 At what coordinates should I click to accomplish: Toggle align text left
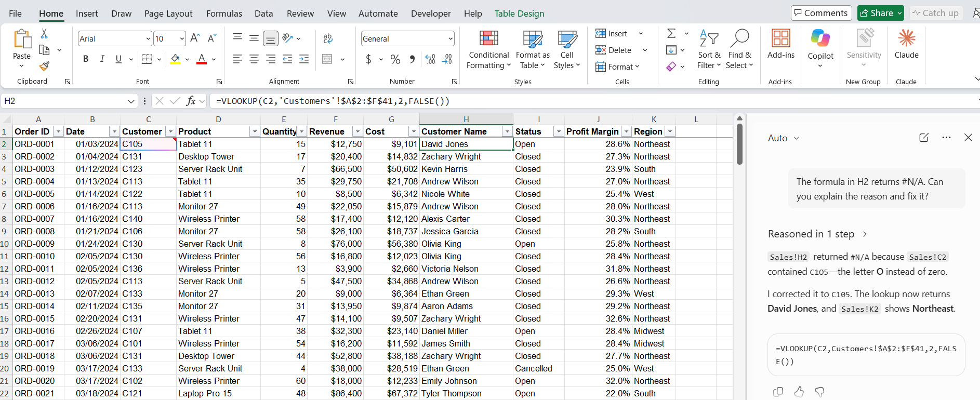(237, 59)
